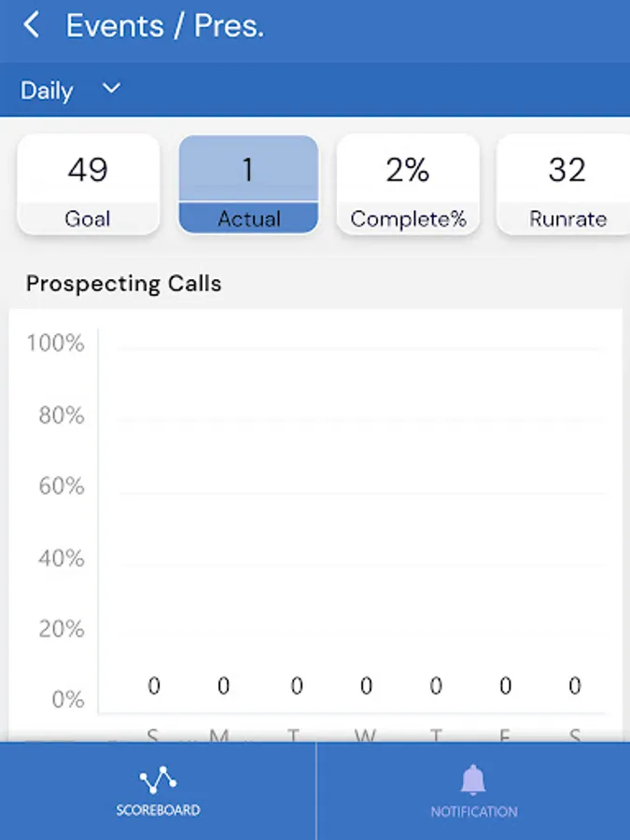Select the Goal card showing 49

click(88, 185)
